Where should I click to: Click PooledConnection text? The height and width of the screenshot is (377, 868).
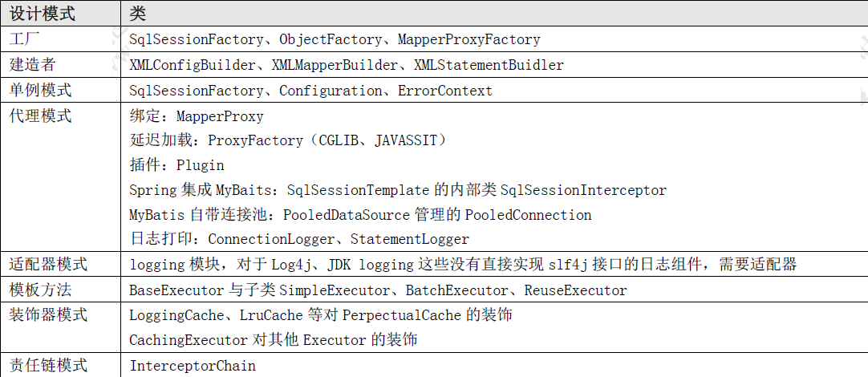point(528,215)
